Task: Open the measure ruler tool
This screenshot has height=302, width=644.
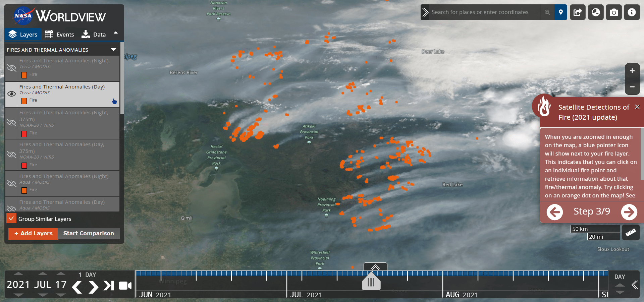Action: click(x=631, y=232)
